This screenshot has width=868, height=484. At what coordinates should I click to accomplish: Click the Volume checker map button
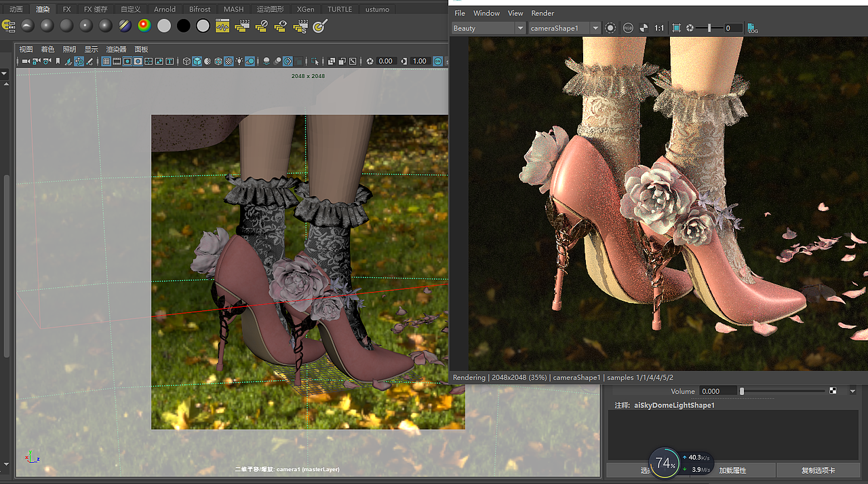coord(833,391)
